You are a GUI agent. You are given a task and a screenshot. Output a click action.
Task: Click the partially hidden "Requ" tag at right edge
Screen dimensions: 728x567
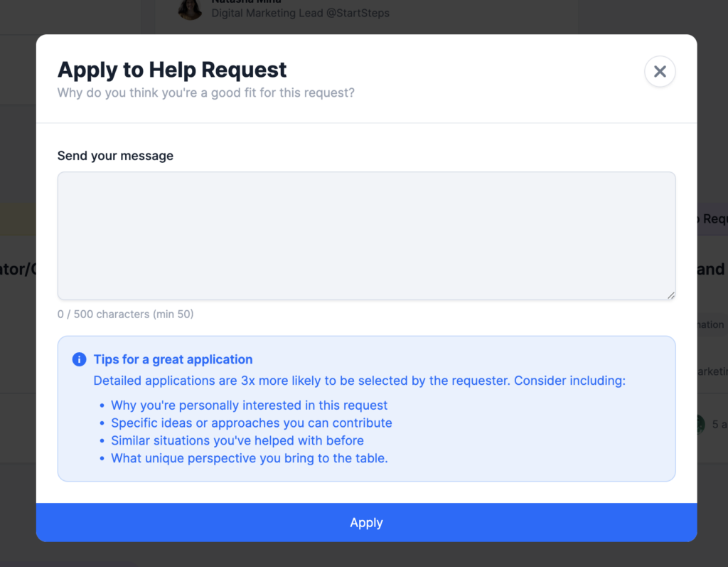point(712,219)
